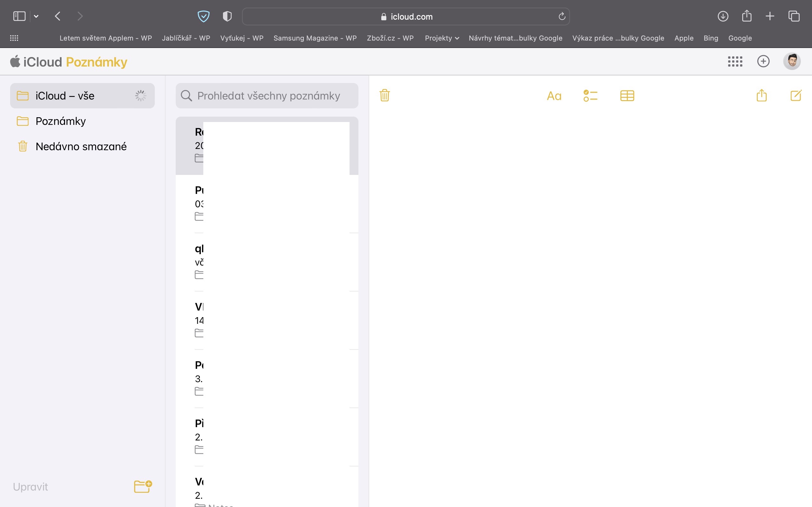Open the Aa text format menu
Image resolution: width=812 pixels, height=507 pixels.
[x=554, y=96]
